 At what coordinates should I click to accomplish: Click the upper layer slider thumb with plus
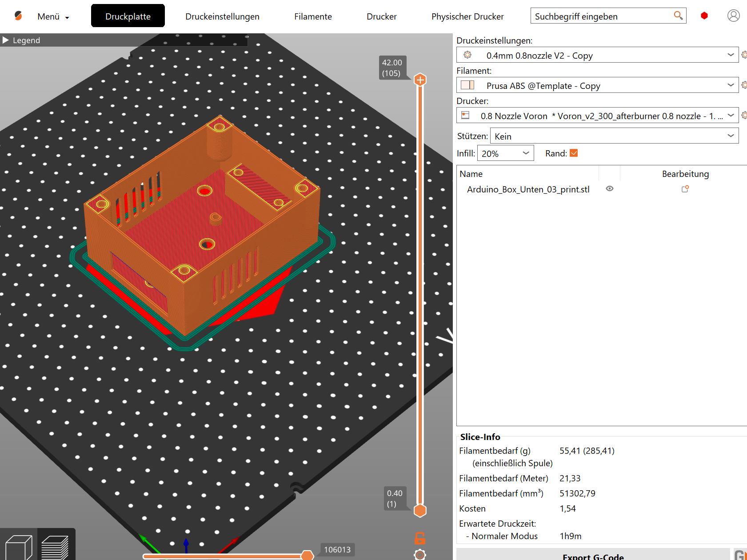coord(420,80)
